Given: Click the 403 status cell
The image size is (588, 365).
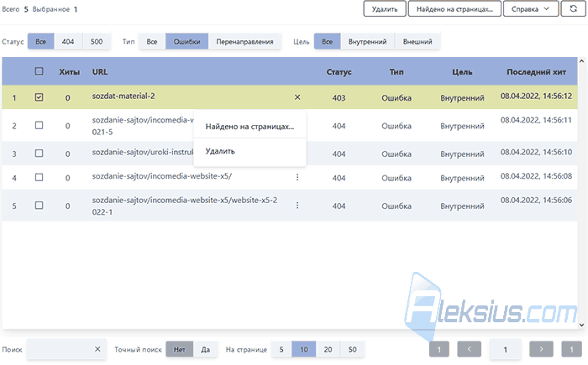Looking at the screenshot, I should pyautogui.click(x=339, y=98).
